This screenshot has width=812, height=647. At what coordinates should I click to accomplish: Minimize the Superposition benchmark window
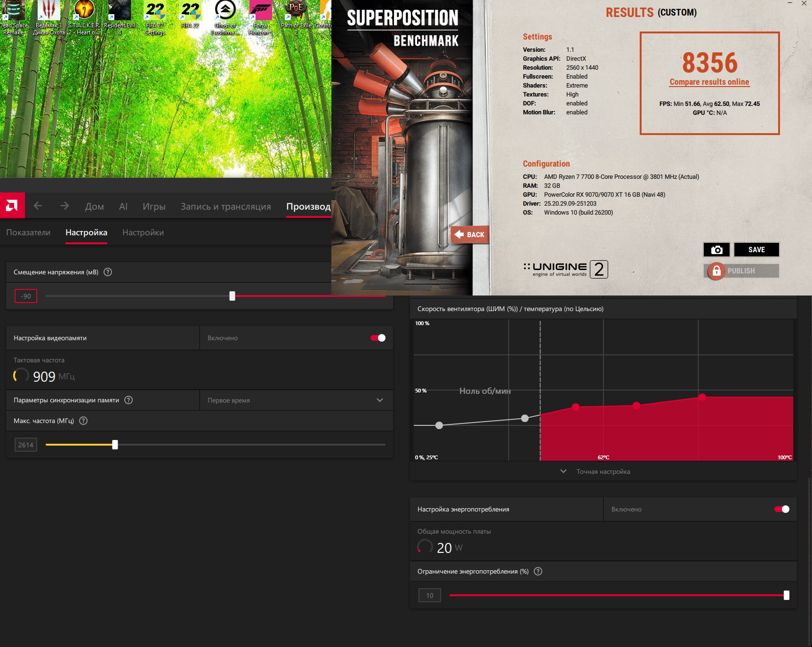pos(790,3)
